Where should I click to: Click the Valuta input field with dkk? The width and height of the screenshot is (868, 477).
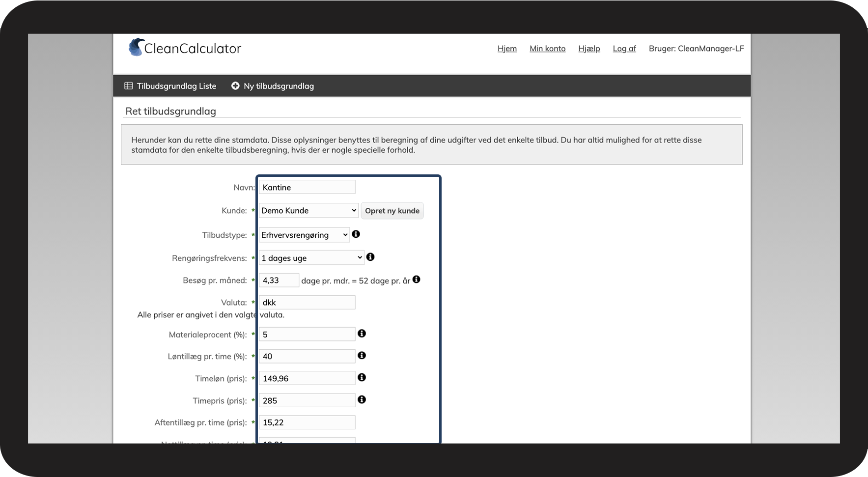tap(307, 303)
